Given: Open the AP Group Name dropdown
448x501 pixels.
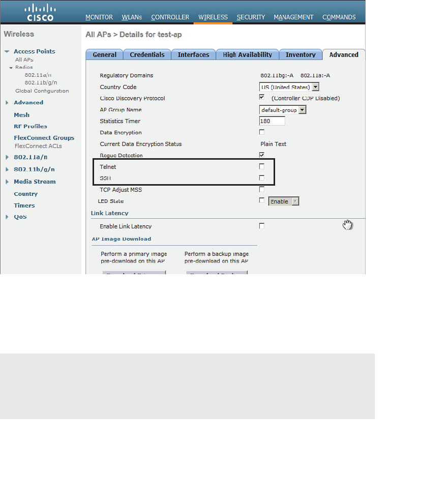Looking at the screenshot, I should coord(282,110).
